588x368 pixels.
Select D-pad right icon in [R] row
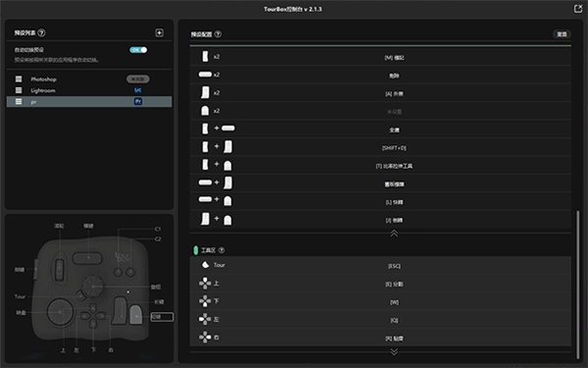tap(205, 338)
